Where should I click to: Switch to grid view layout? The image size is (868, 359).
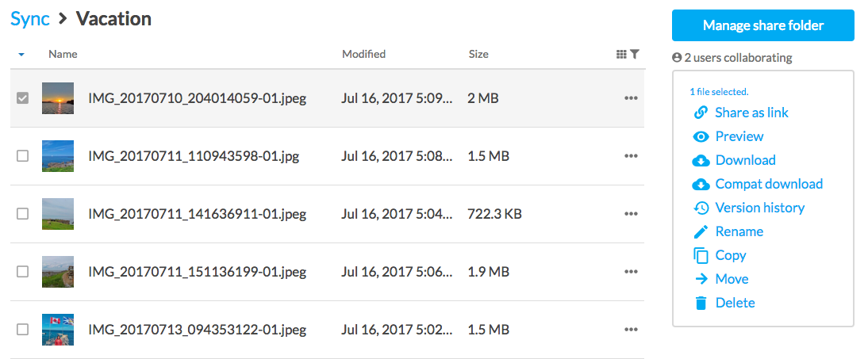pos(621,55)
